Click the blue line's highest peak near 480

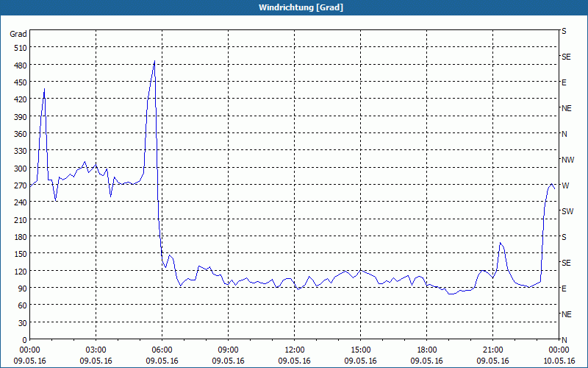[x=154, y=61]
